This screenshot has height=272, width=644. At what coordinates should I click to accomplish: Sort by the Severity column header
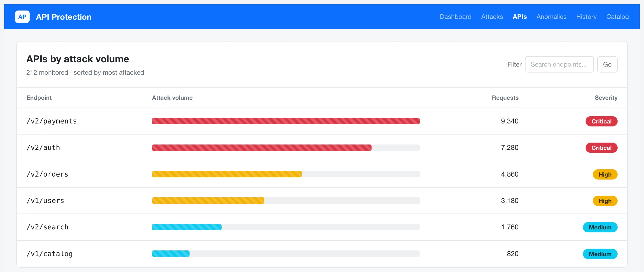tap(606, 98)
